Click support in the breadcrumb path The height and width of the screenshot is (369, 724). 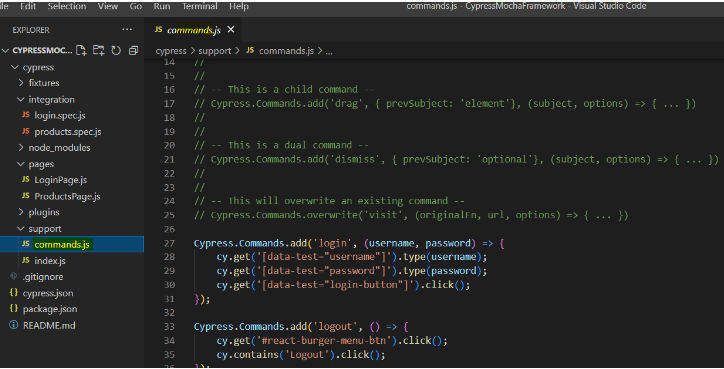215,51
